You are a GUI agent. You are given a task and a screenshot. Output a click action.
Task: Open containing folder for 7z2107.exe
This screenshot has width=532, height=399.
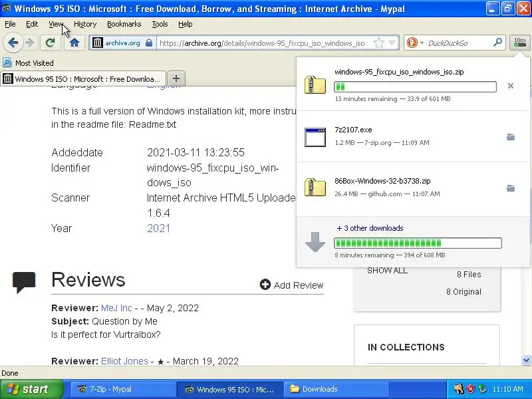[x=510, y=137]
